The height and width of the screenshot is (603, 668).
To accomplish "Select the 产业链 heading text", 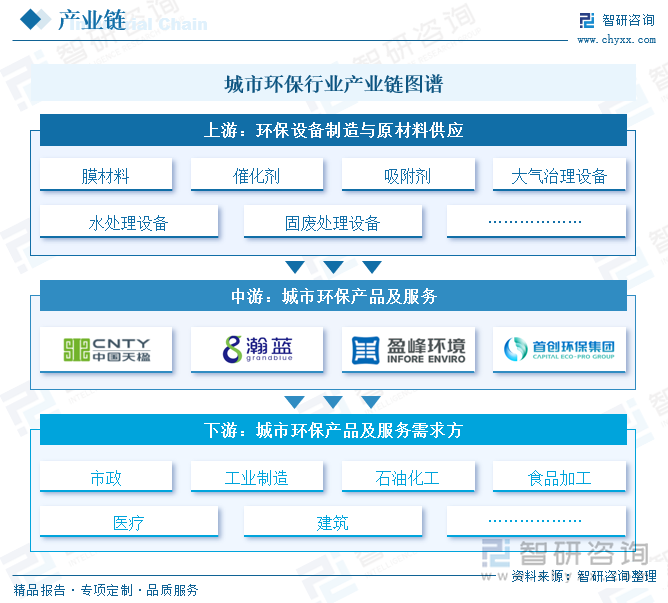I will 92,20.
